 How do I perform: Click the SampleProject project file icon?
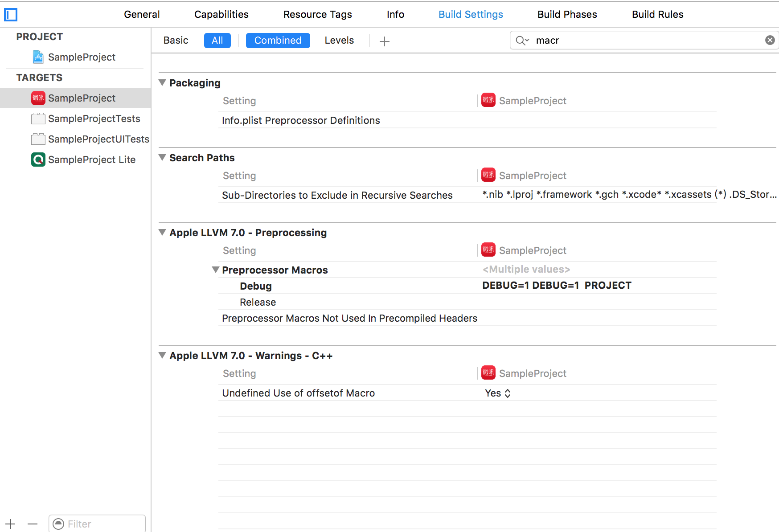point(38,57)
